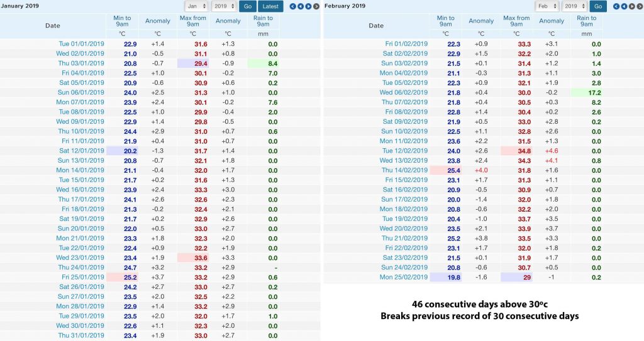Select highlighted max value 33.6
The height and width of the screenshot is (341, 644).
coord(201,258)
